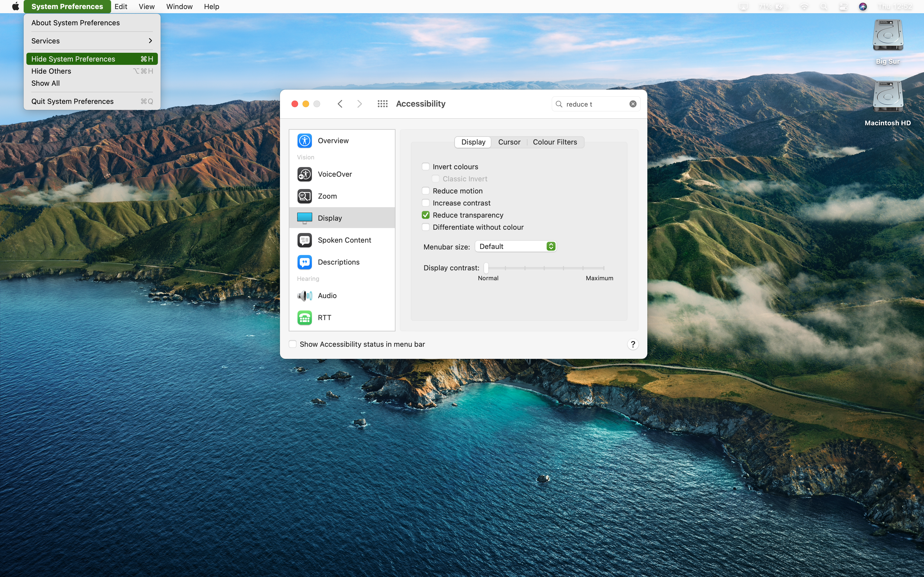Switch to the Colour Filters tab
924x577 pixels.
coord(554,142)
